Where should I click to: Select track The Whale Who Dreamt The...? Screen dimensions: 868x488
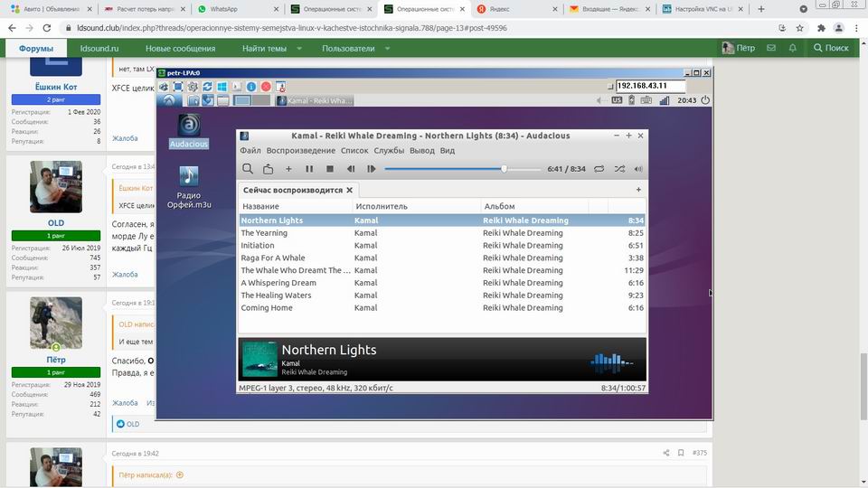click(442, 270)
